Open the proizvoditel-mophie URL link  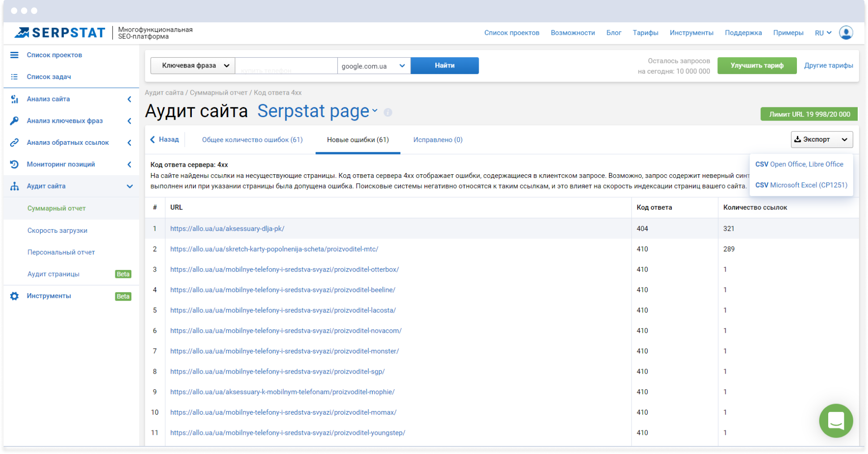click(x=282, y=392)
